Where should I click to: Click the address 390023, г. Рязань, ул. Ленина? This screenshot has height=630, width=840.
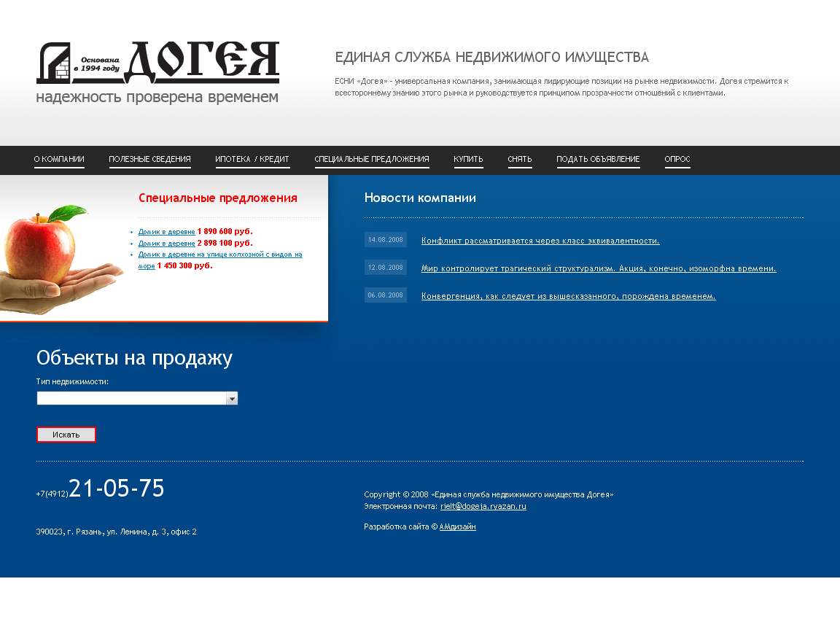[x=116, y=532]
